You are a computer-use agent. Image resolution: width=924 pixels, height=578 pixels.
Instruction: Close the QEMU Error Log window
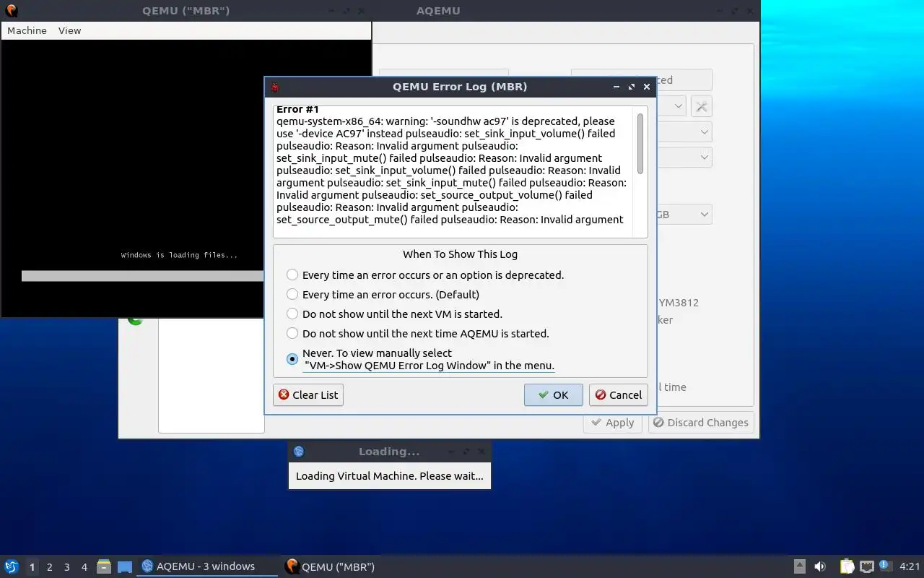coord(647,87)
